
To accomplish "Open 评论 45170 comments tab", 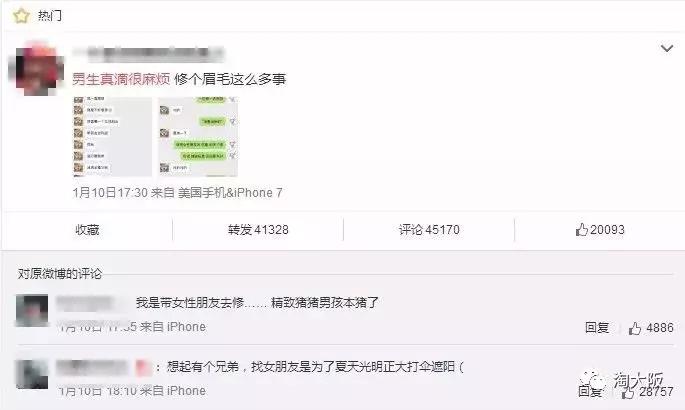I will (x=429, y=230).
